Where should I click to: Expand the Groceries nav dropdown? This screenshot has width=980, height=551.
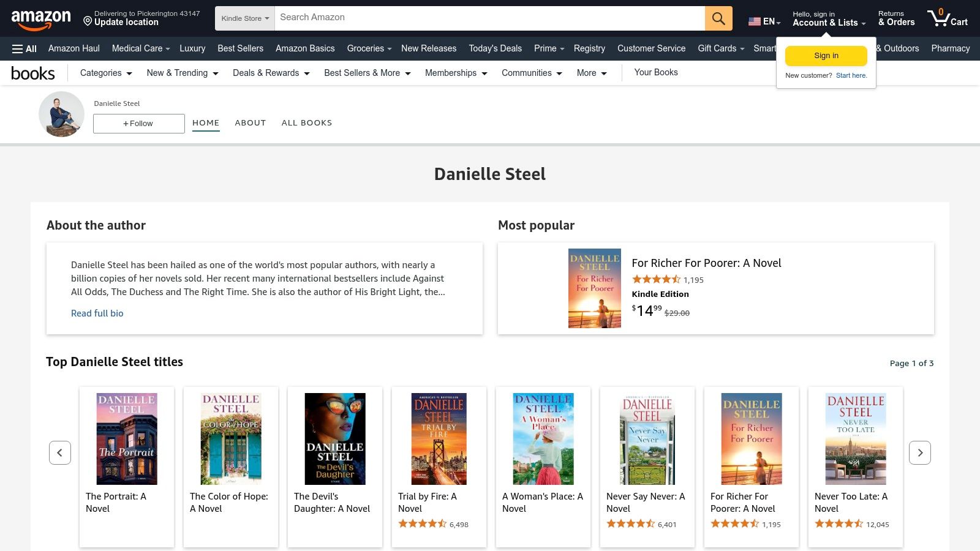(x=369, y=48)
